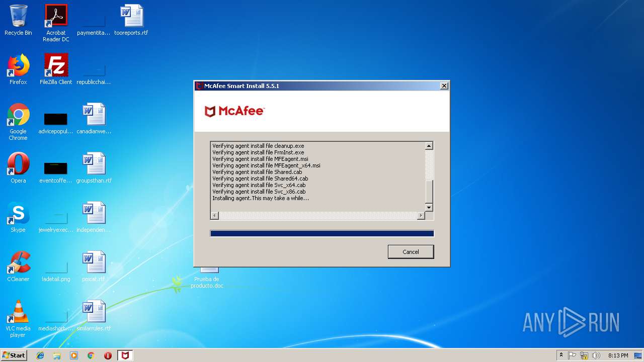Image resolution: width=644 pixels, height=362 pixels.
Task: Launch VLC media player shortcut
Action: [x=18, y=319]
